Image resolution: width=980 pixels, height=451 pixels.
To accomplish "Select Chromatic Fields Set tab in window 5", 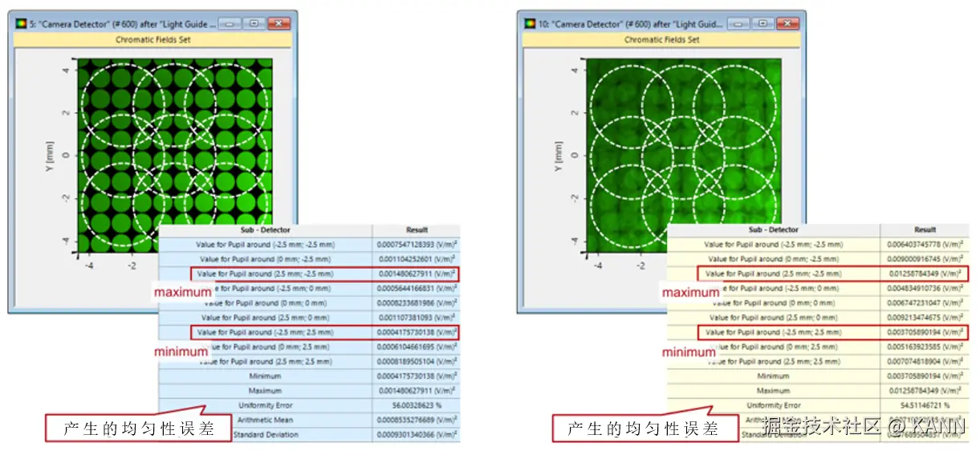I will (x=152, y=39).
